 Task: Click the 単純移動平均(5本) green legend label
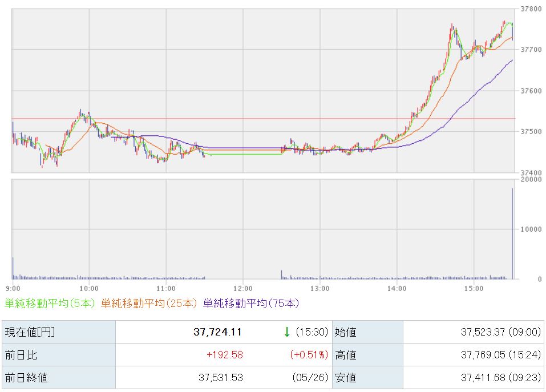50,304
